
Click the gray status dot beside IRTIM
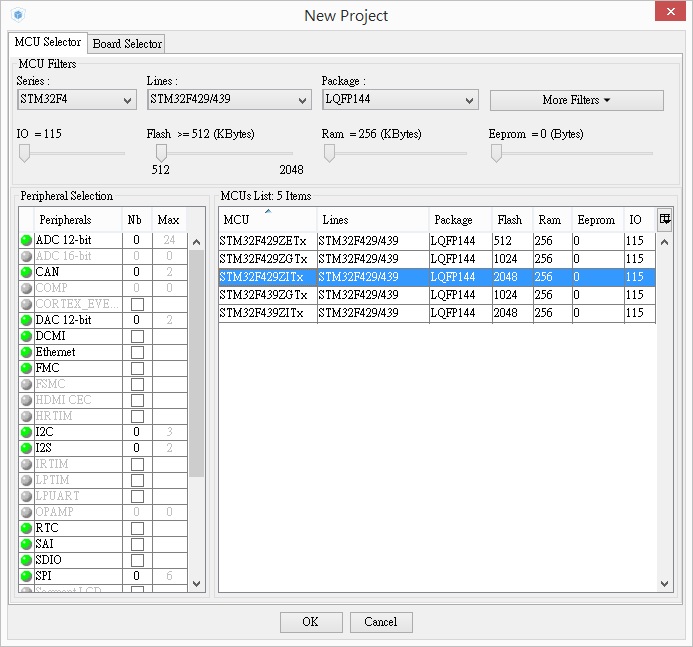click(26, 464)
